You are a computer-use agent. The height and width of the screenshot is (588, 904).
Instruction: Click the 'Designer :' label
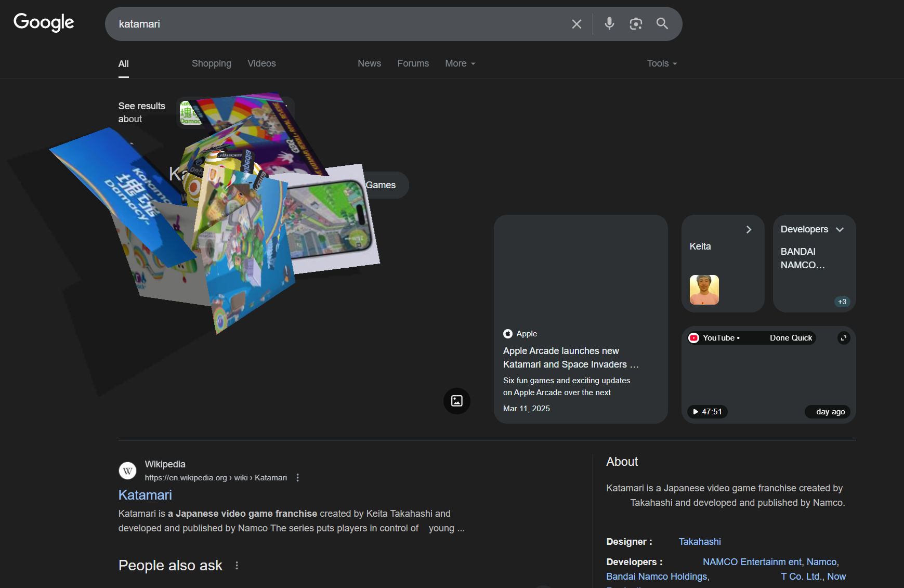point(629,542)
